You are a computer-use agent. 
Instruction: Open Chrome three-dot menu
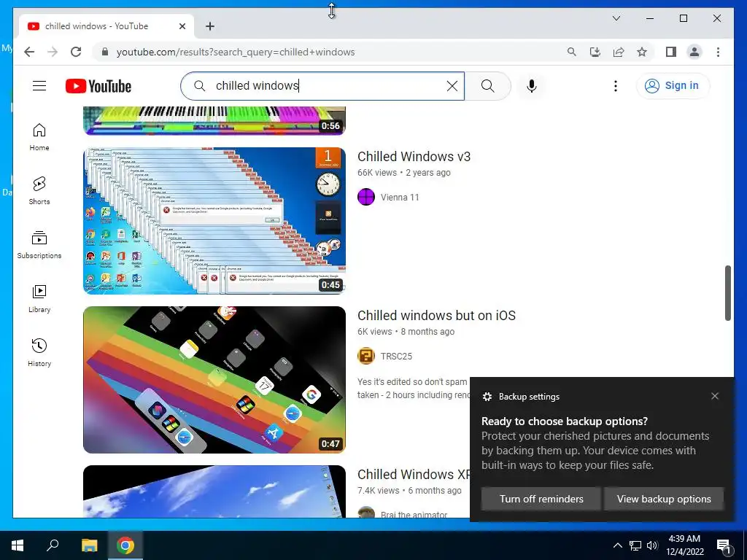pos(718,52)
